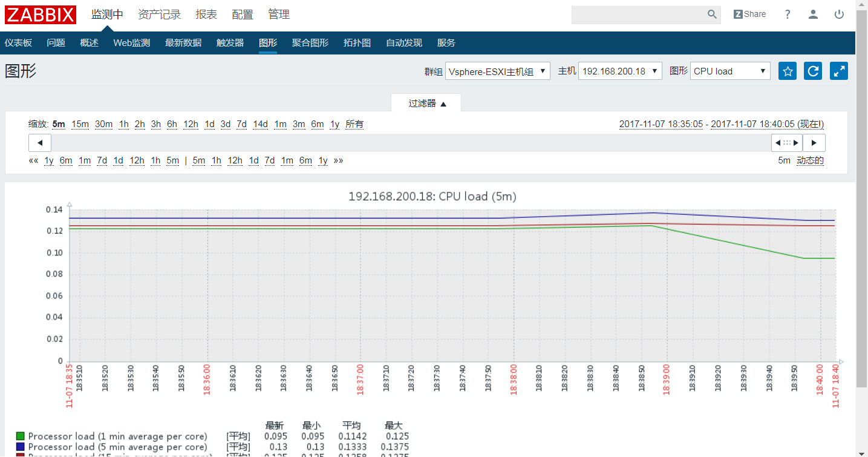This screenshot has width=868, height=457.
Task: Move time slider right with arrow button
Action: click(814, 143)
